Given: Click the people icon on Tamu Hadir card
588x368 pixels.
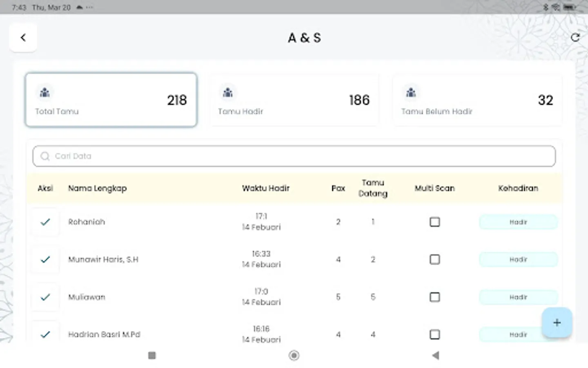Looking at the screenshot, I should coord(228,92).
